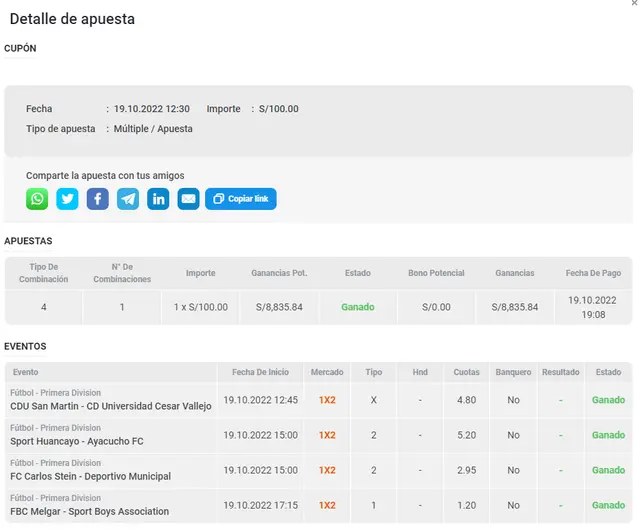Viewport: 640px width, 532px height.
Task: Select the CDU San Martin match event
Action: point(109,405)
